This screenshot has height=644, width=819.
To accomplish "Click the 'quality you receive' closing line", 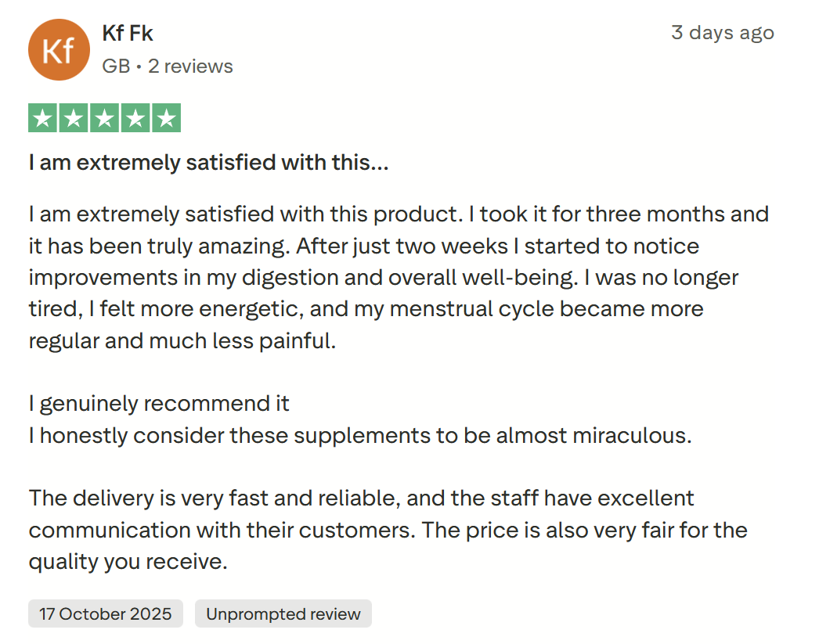I will click(128, 561).
